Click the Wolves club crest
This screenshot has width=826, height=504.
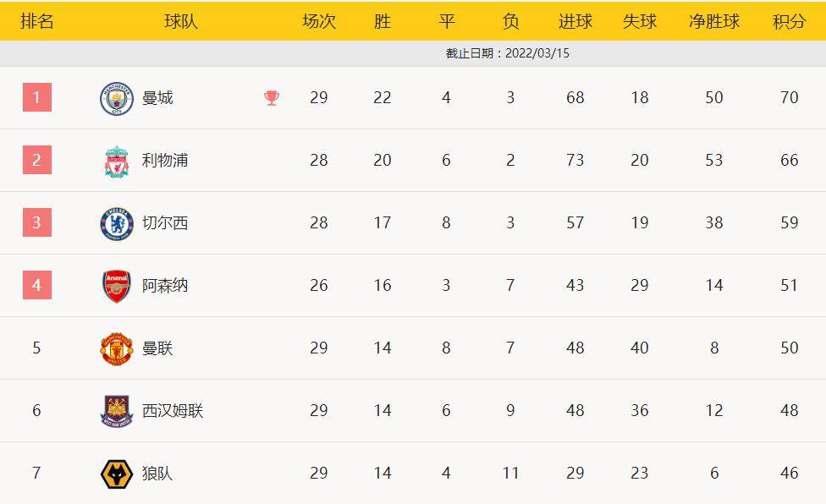[117, 474]
